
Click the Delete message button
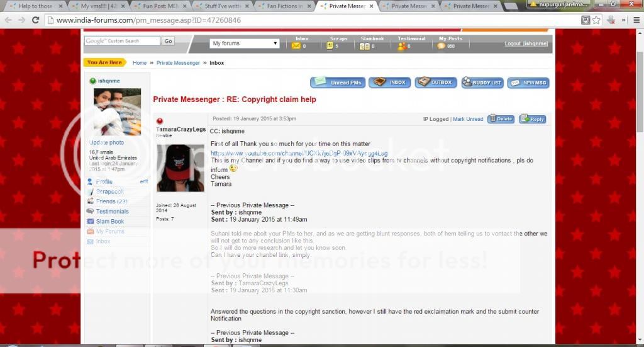pos(501,119)
